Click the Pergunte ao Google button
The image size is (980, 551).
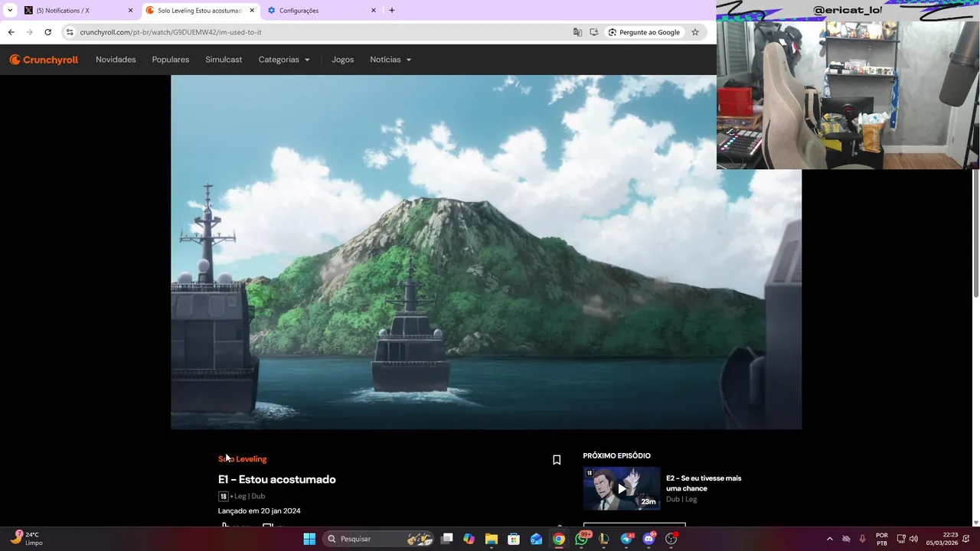pos(645,32)
